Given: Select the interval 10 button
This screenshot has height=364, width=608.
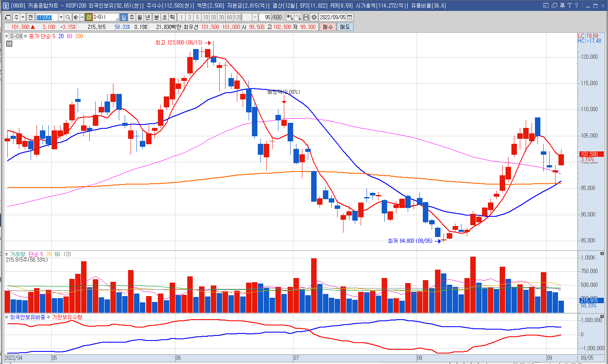Looking at the screenshot, I should (x=205, y=17).
